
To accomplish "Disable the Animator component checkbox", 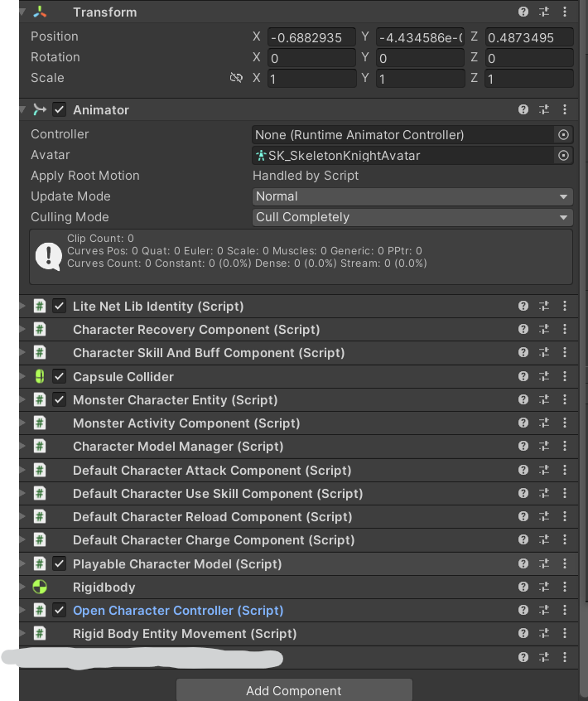I will 58,109.
